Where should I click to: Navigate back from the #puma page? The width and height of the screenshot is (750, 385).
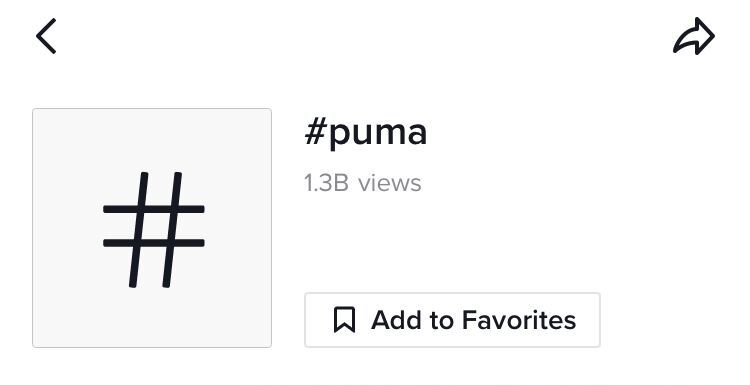pyautogui.click(x=46, y=36)
